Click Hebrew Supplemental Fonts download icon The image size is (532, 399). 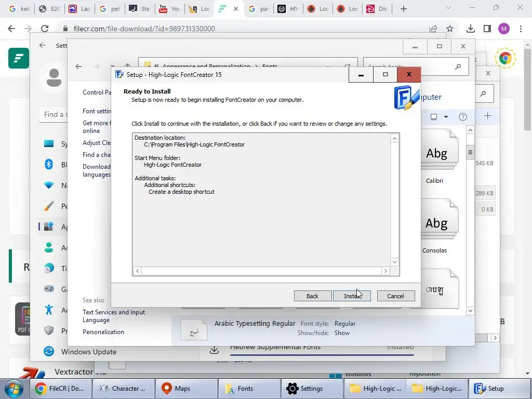tap(214, 350)
